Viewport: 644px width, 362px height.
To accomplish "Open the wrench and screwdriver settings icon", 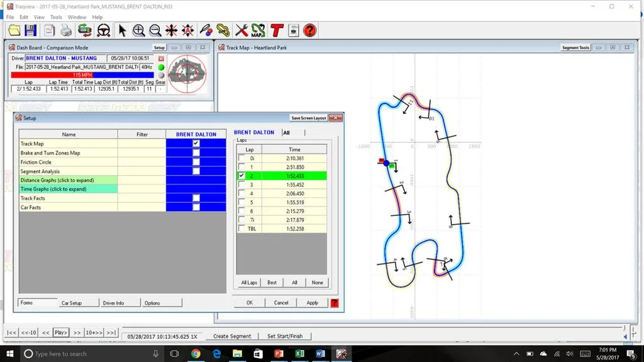I will coord(241,30).
